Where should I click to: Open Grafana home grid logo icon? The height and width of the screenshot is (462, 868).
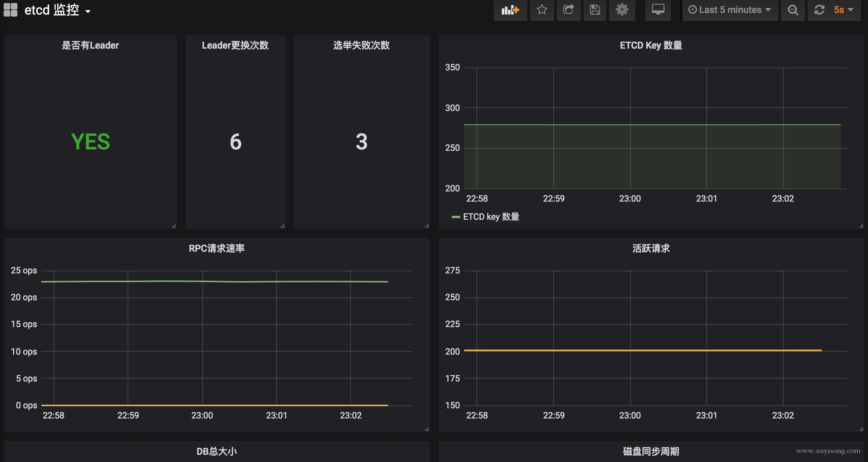pyautogui.click(x=11, y=10)
